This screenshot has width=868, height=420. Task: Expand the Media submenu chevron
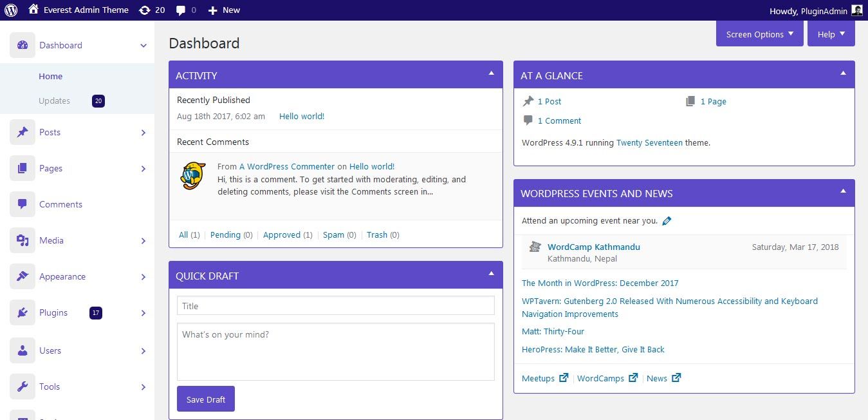click(143, 241)
